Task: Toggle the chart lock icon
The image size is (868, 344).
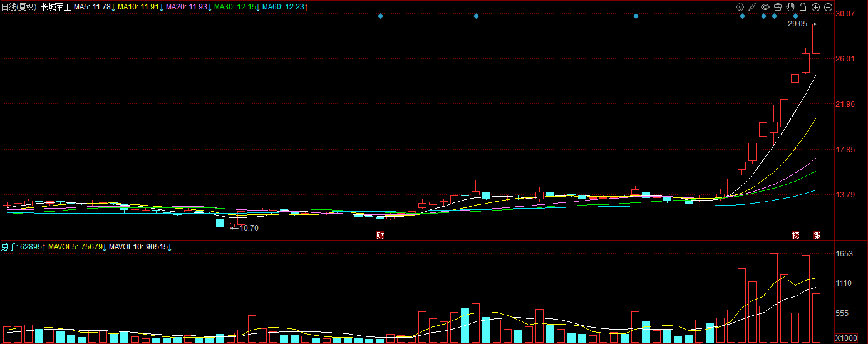Action: [803, 7]
